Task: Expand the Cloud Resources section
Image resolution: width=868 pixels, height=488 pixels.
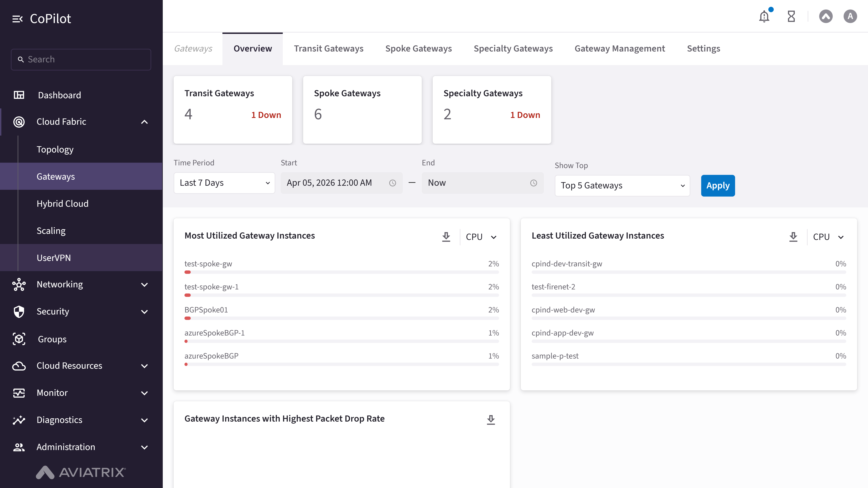Action: point(145,366)
